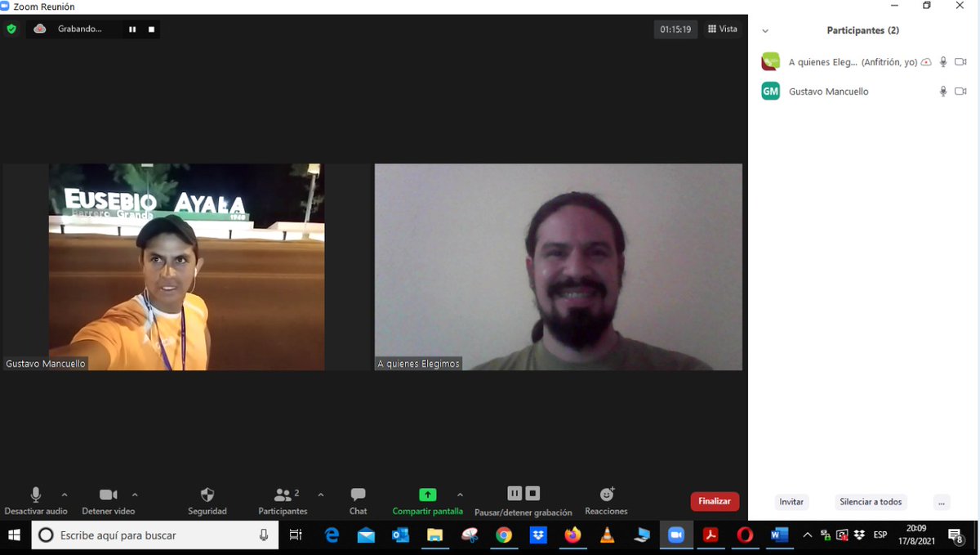Open the Mail app from the taskbar
The height and width of the screenshot is (555, 980).
[366, 535]
